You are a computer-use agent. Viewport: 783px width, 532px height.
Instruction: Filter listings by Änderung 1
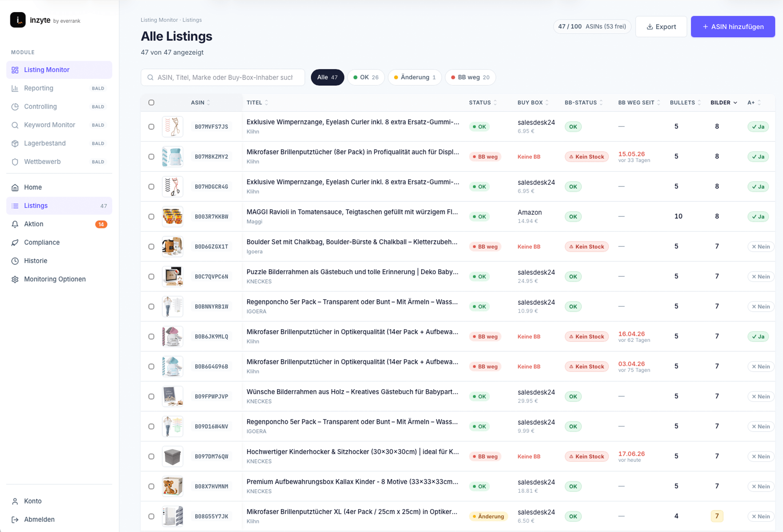point(415,78)
